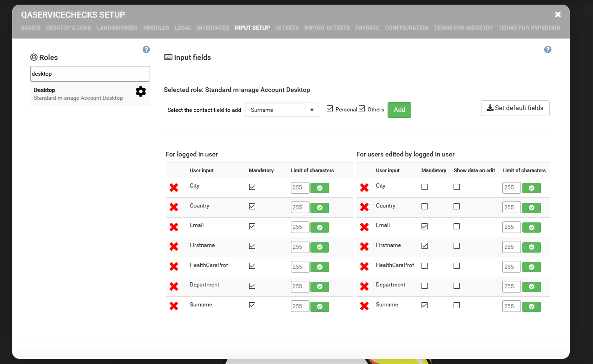This screenshot has height=364, width=593.
Task: Edit Firstname character limit for edited users
Action: click(512, 247)
